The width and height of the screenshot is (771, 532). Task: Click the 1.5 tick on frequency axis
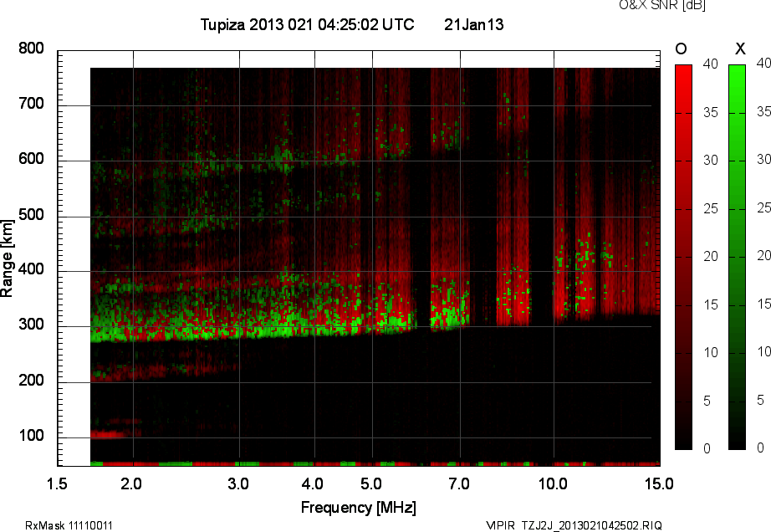(x=58, y=483)
